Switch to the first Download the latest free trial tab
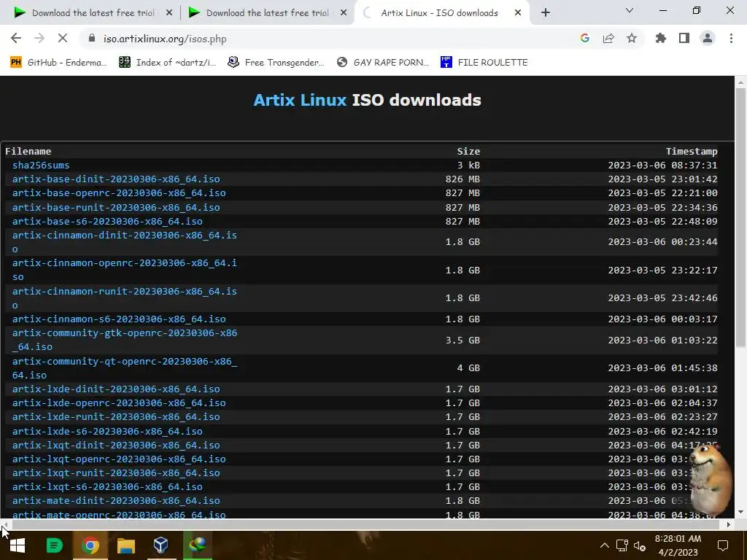Screen dimensions: 747x560 point(93,13)
